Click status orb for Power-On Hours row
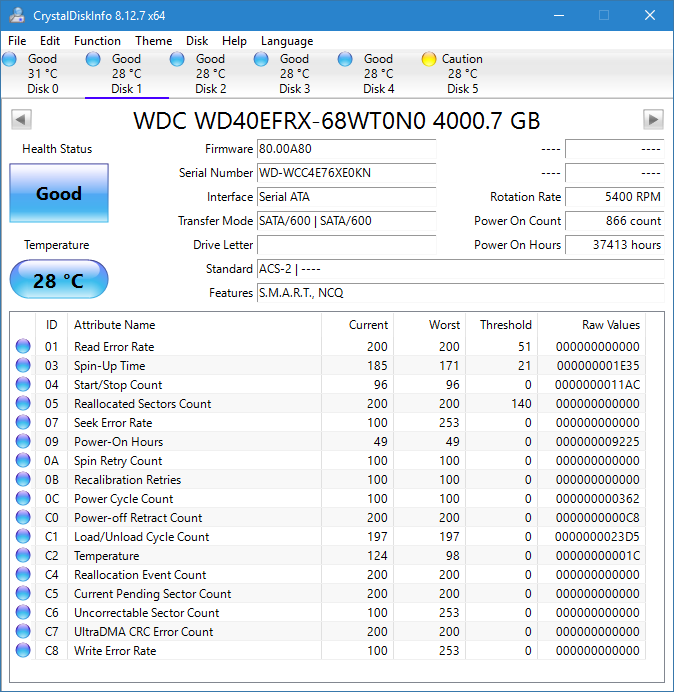The image size is (674, 692). pyautogui.click(x=23, y=441)
